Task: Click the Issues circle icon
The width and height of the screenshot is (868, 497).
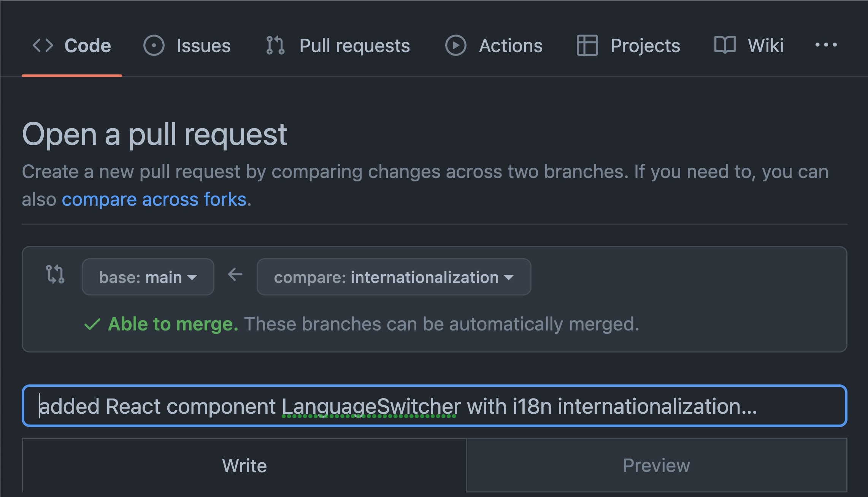Action: click(154, 46)
